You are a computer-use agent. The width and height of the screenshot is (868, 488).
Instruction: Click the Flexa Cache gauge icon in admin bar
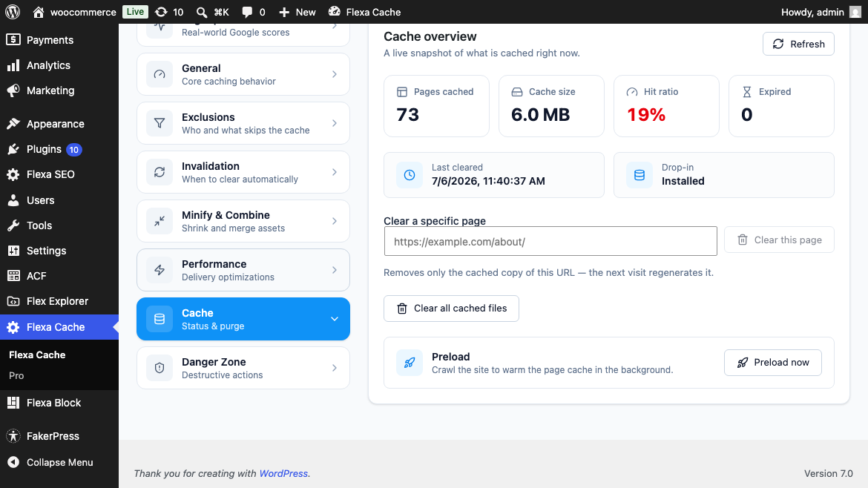coord(335,12)
